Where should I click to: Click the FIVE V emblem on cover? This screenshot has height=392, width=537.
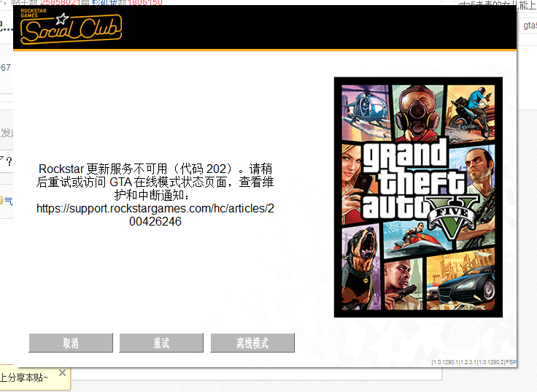(x=452, y=216)
